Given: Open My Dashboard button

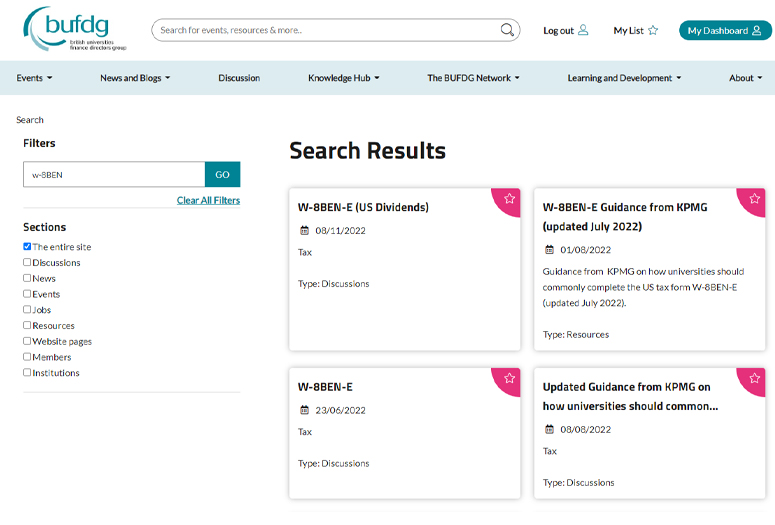Looking at the screenshot, I should tap(725, 31).
